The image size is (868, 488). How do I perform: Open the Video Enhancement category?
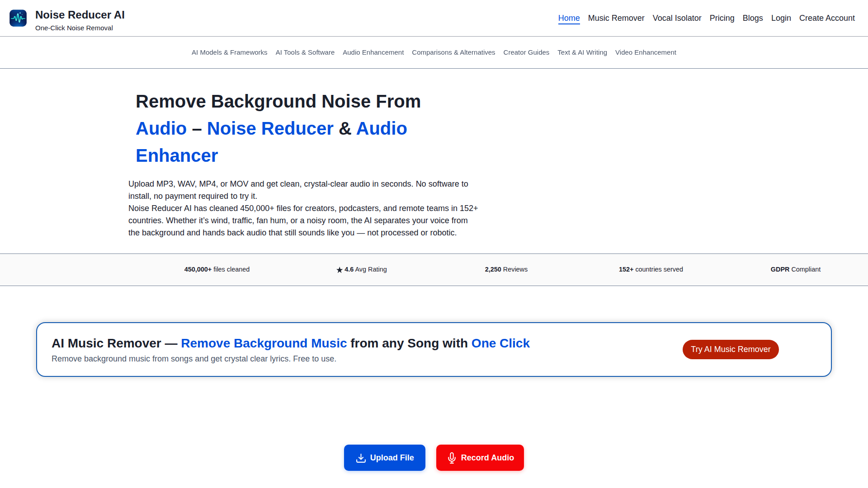(646, 52)
